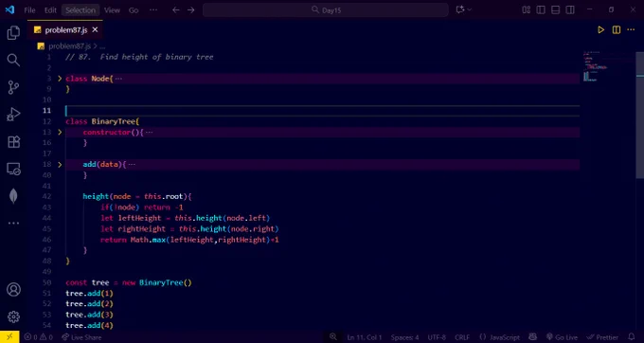
Task: Open the remote window indicator in status bar
Action: [x=9, y=337]
